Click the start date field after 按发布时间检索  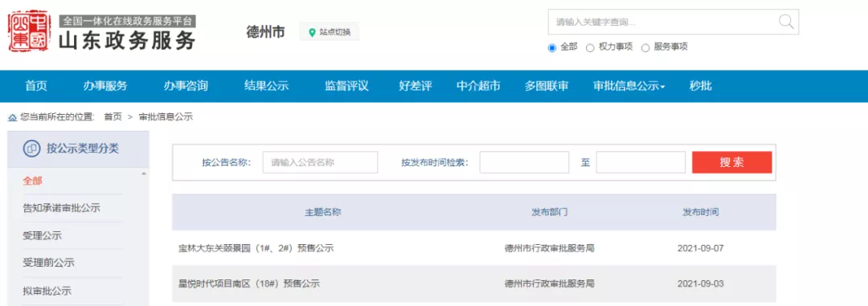(524, 163)
